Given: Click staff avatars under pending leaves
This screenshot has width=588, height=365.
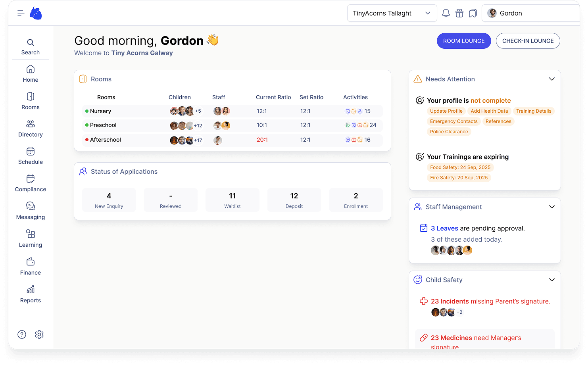Looking at the screenshot, I should tap(452, 250).
